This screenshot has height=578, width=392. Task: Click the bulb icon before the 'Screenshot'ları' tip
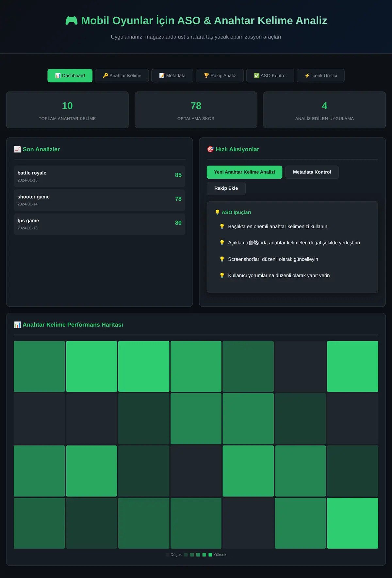coord(222,259)
